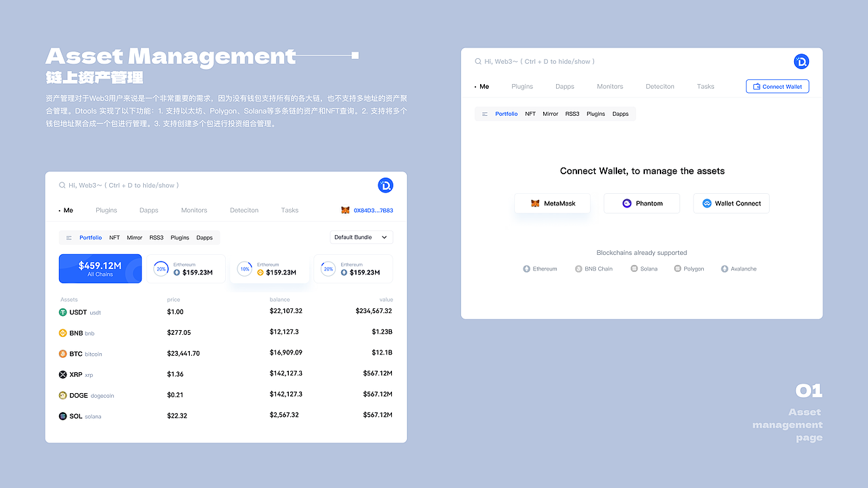Click the Connect Wallet button
Image resolution: width=868 pixels, height=488 pixels.
[x=778, y=87]
